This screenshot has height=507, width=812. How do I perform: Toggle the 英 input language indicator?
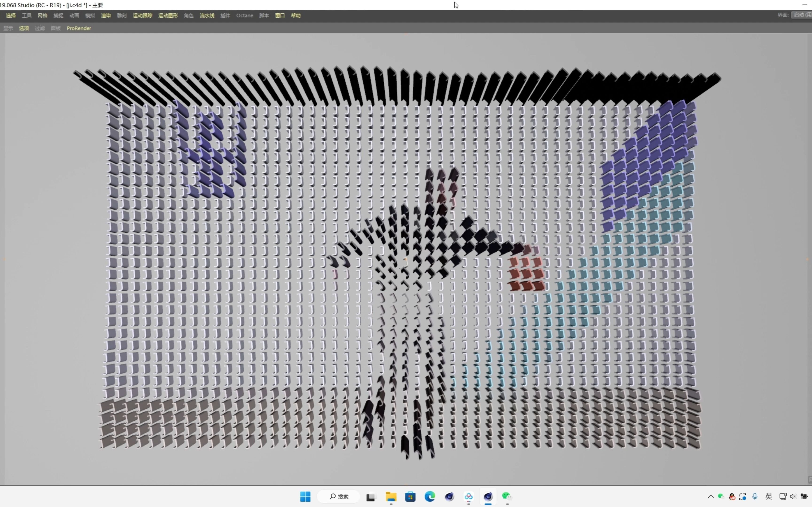pos(768,496)
